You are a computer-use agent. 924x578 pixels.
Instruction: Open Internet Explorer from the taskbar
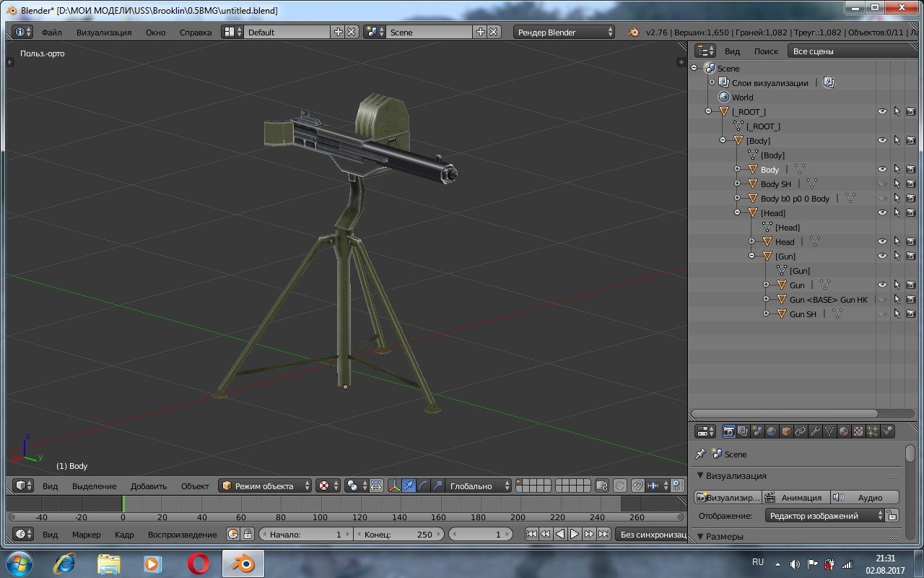point(64,563)
